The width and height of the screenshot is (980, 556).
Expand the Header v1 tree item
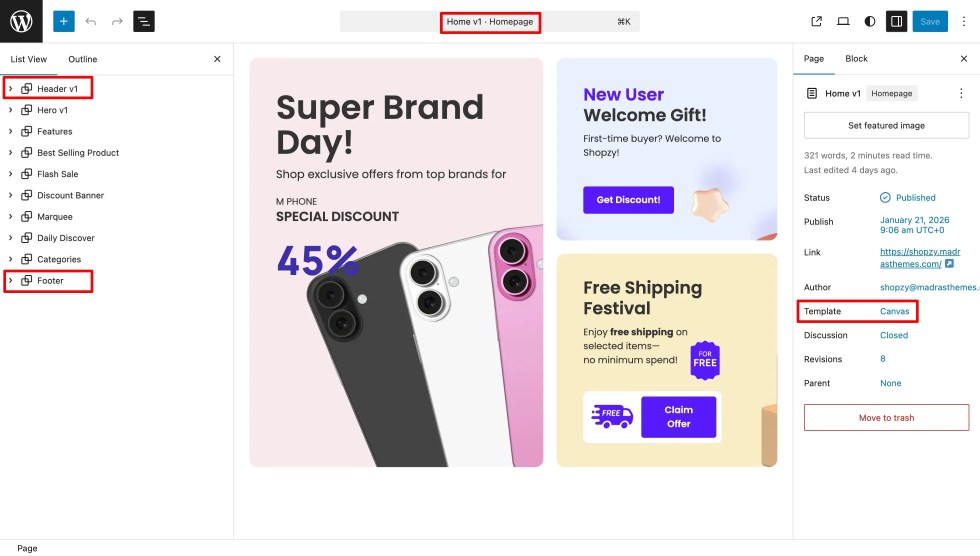pyautogui.click(x=10, y=89)
